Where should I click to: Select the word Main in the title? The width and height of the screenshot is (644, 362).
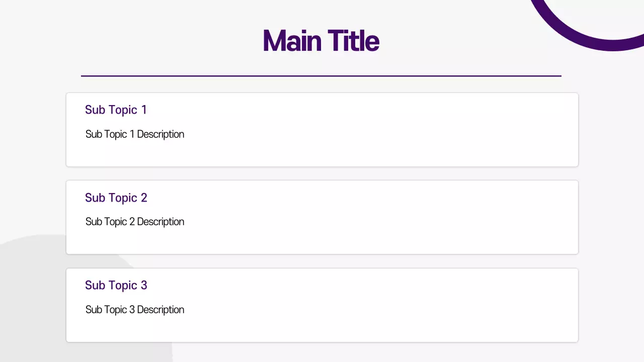292,41
